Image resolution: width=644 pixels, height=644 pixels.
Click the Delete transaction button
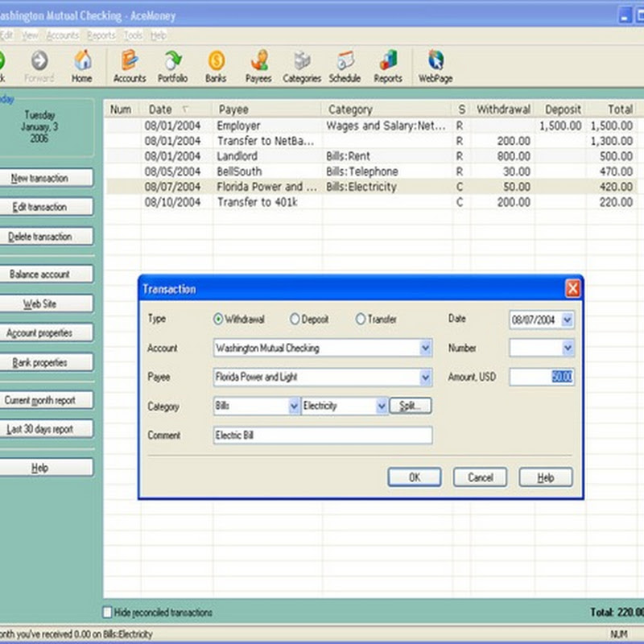point(46,237)
